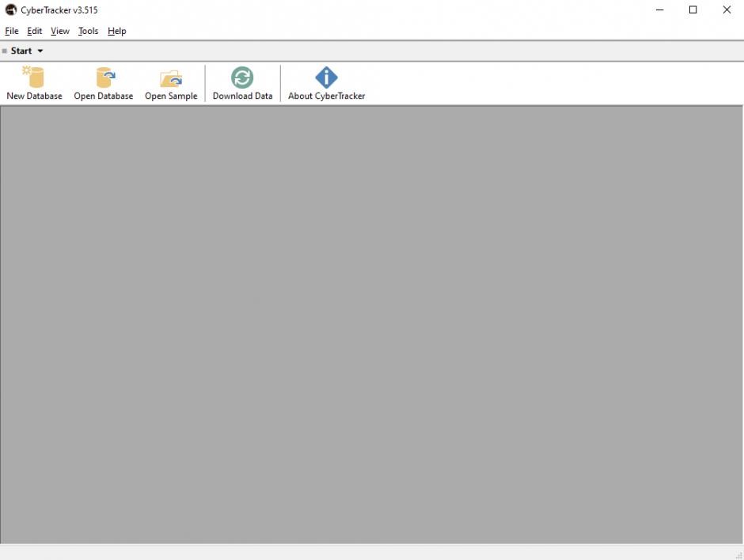The height and width of the screenshot is (560, 744).
Task: Show About CyberTracker info icon
Action: (326, 78)
